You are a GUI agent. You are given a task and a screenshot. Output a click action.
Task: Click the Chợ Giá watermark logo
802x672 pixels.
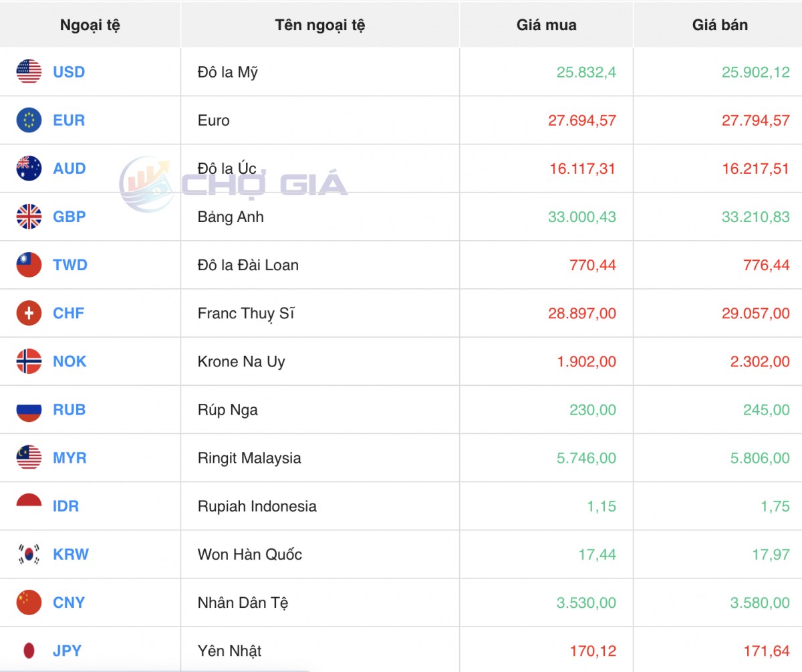point(234,184)
